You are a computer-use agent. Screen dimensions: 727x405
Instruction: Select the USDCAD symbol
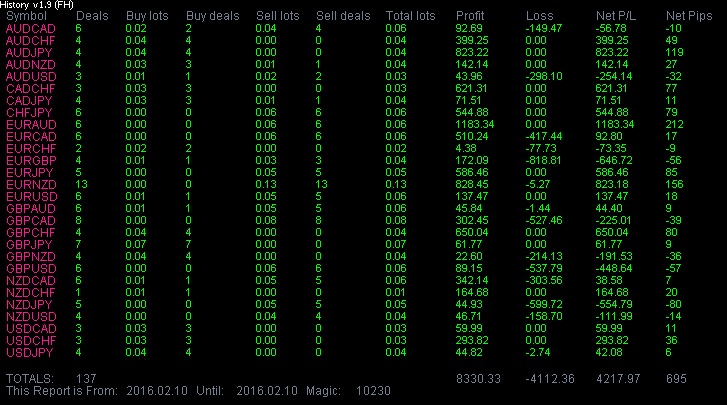point(31,329)
